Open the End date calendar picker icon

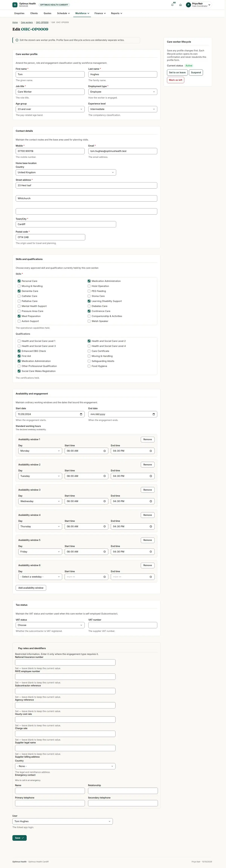[154, 414]
